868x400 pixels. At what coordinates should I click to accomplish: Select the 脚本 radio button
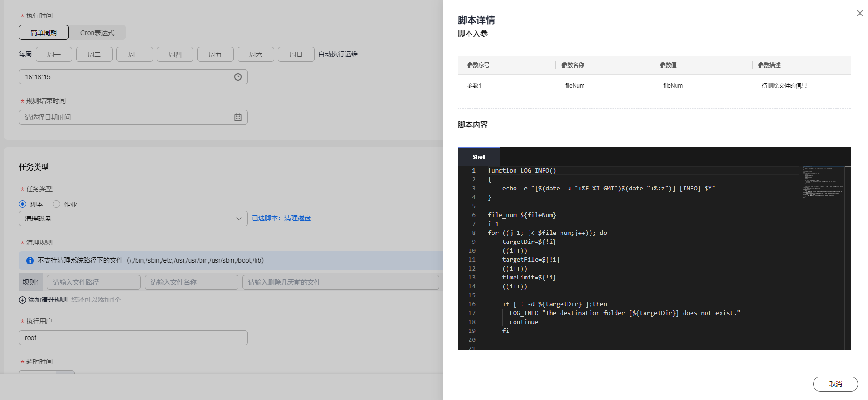[x=23, y=204]
